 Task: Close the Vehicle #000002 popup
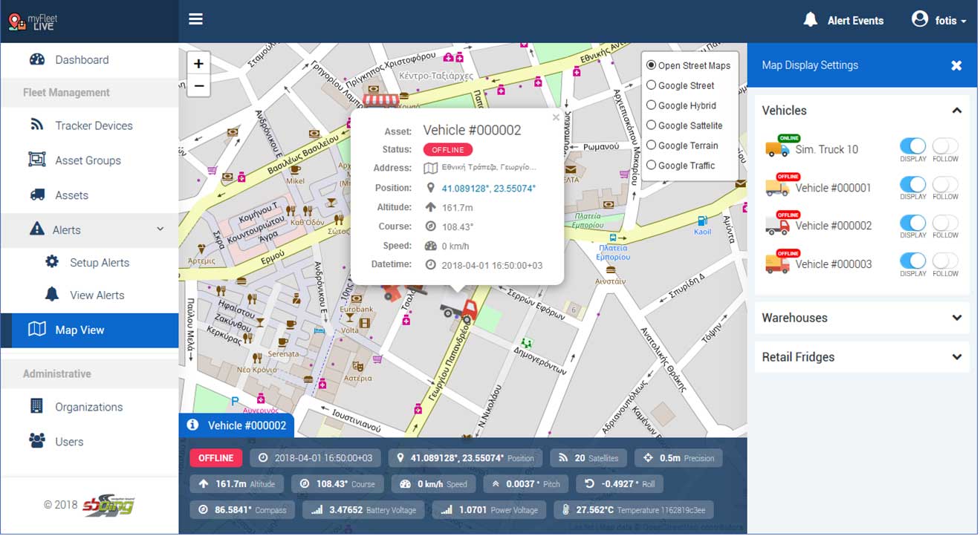click(555, 117)
